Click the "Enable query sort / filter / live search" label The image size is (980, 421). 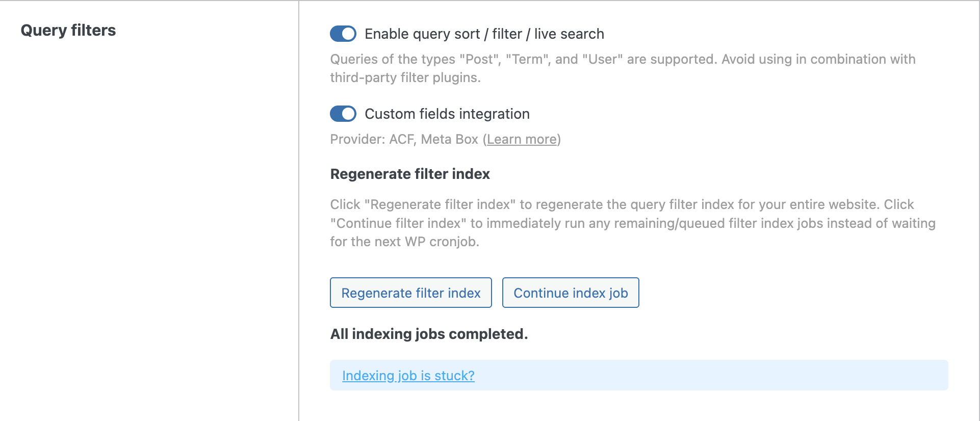click(x=484, y=34)
